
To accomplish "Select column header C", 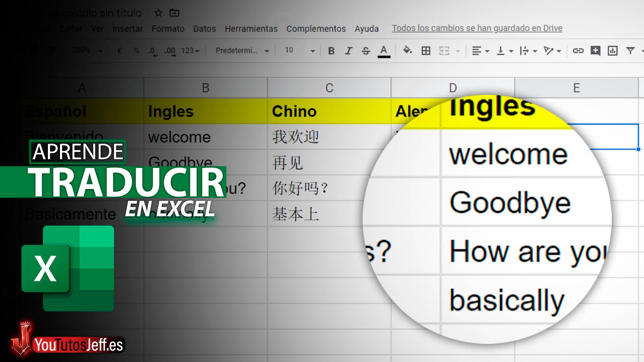I will point(330,87).
